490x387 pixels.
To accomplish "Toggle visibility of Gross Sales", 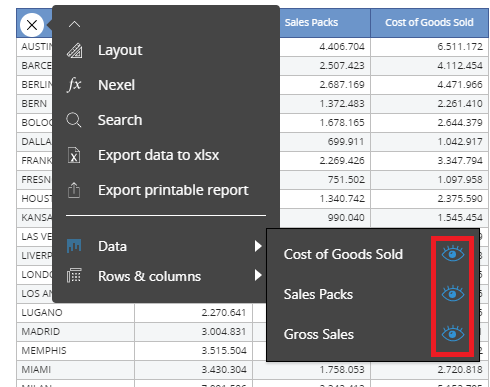I will point(453,334).
